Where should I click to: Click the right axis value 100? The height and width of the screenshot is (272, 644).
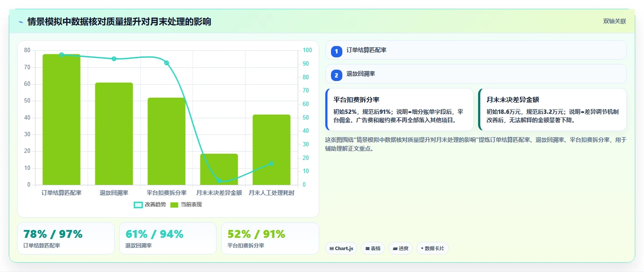[307, 50]
